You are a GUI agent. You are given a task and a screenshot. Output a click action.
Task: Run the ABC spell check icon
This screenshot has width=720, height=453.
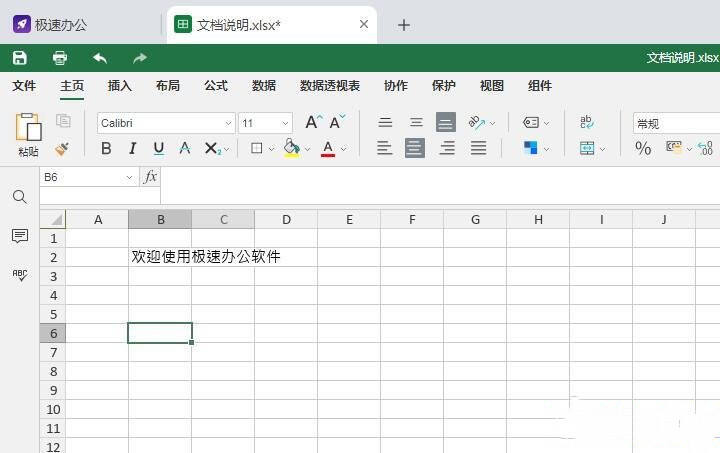20,275
